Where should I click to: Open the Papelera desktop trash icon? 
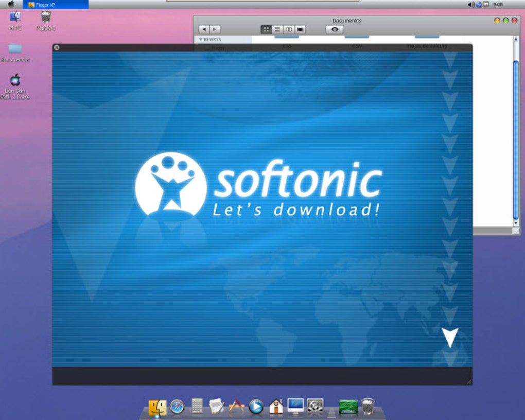(x=45, y=20)
